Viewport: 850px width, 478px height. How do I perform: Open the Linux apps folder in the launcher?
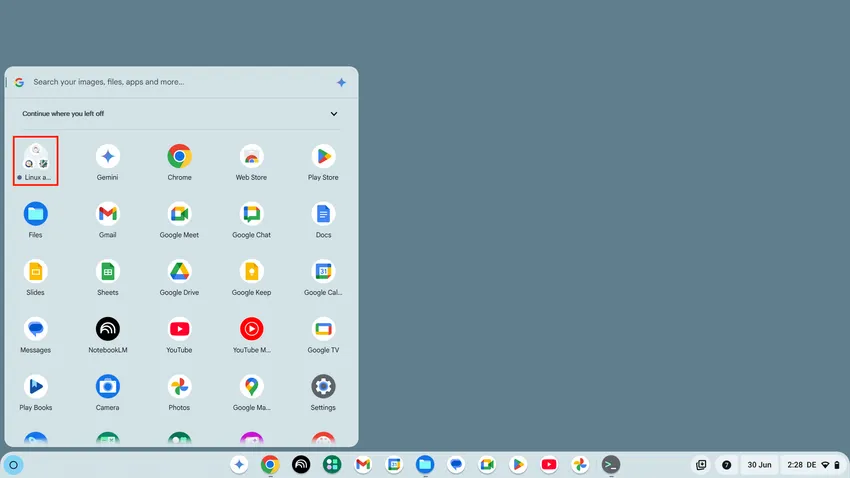(36, 161)
